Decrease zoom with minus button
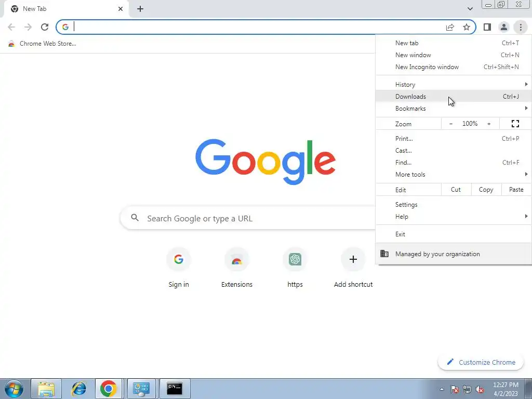Image resolution: width=532 pixels, height=399 pixels. coord(450,124)
